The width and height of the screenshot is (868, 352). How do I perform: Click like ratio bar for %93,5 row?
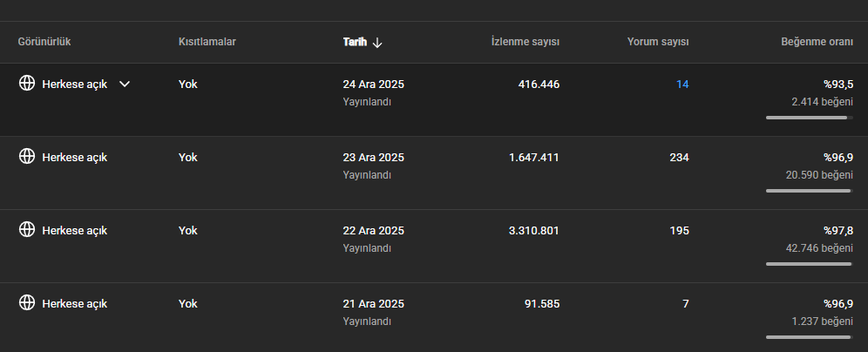[x=810, y=118]
